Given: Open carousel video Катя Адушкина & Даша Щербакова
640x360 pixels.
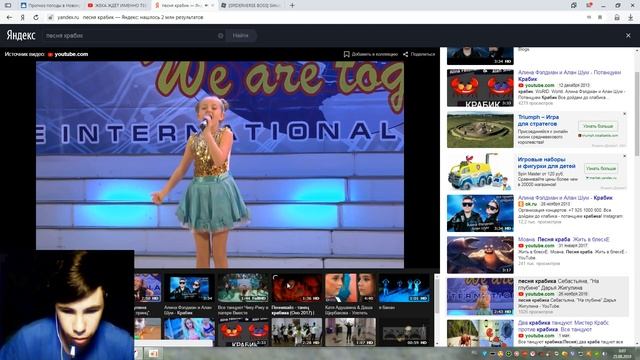Looking at the screenshot, I should 350,288.
